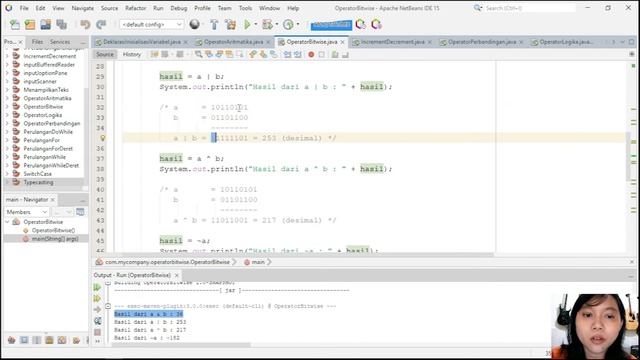This screenshot has width=640, height=360.
Task: Click the Files tab in project panel
Action: (x=37, y=42)
